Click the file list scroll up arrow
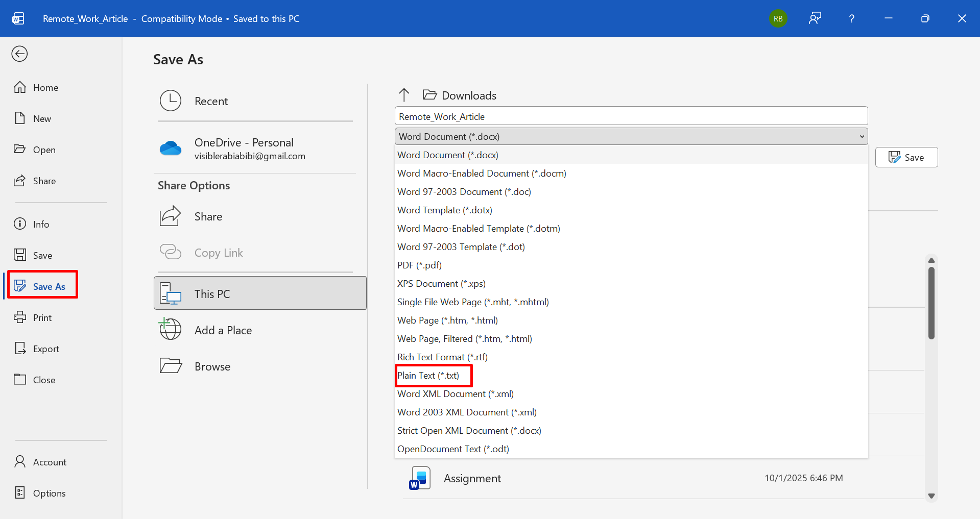 pos(931,260)
